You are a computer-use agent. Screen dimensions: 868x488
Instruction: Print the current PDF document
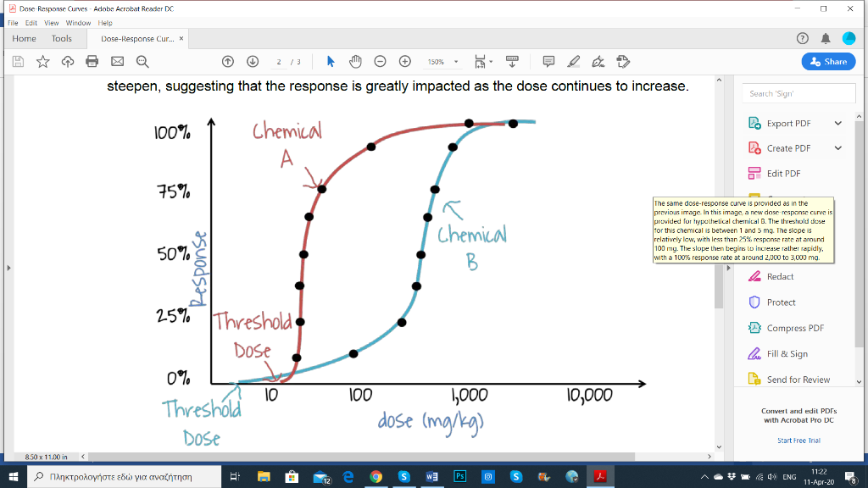pos(92,61)
